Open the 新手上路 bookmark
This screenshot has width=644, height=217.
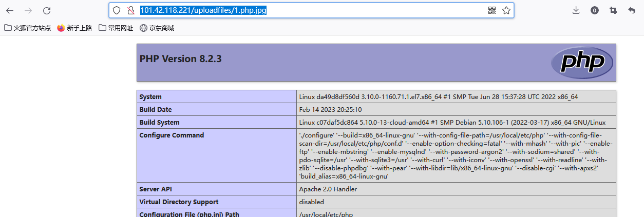pos(74,28)
